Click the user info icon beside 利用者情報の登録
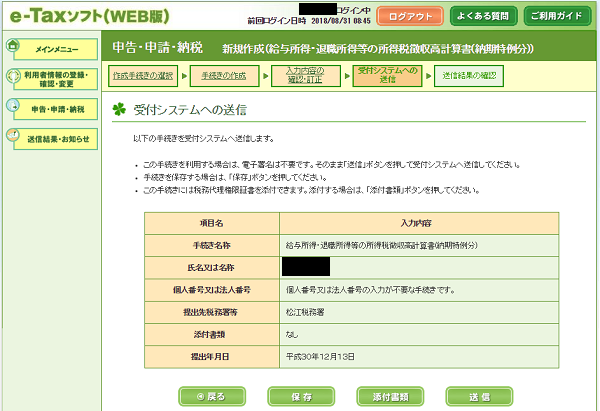Screen dimensions: 600x411 13,75
